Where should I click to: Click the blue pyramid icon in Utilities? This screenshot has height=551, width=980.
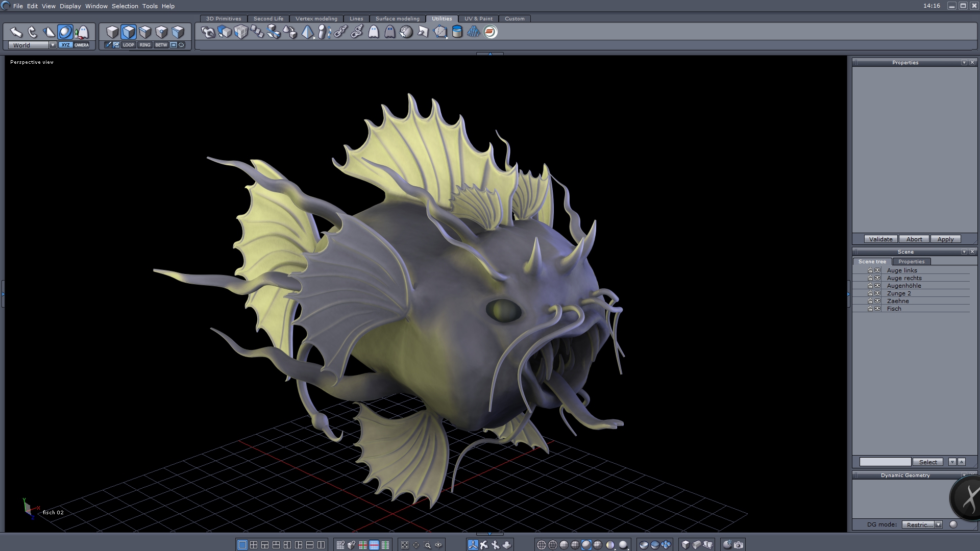pos(308,32)
